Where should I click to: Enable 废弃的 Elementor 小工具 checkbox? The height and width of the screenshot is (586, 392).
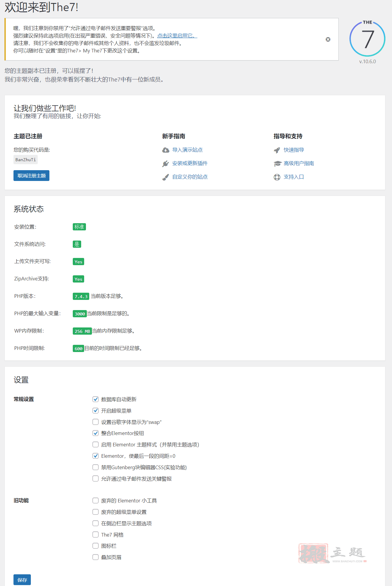(96, 500)
